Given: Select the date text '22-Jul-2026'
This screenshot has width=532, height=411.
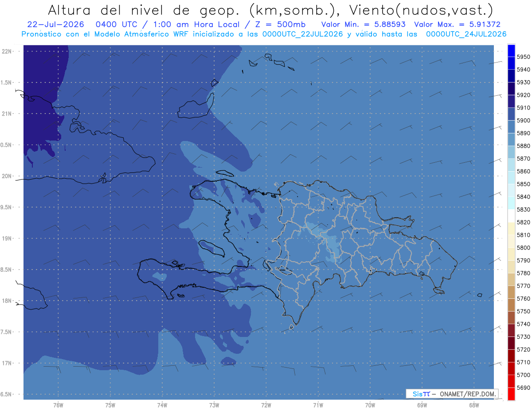Looking at the screenshot, I should click(55, 24).
